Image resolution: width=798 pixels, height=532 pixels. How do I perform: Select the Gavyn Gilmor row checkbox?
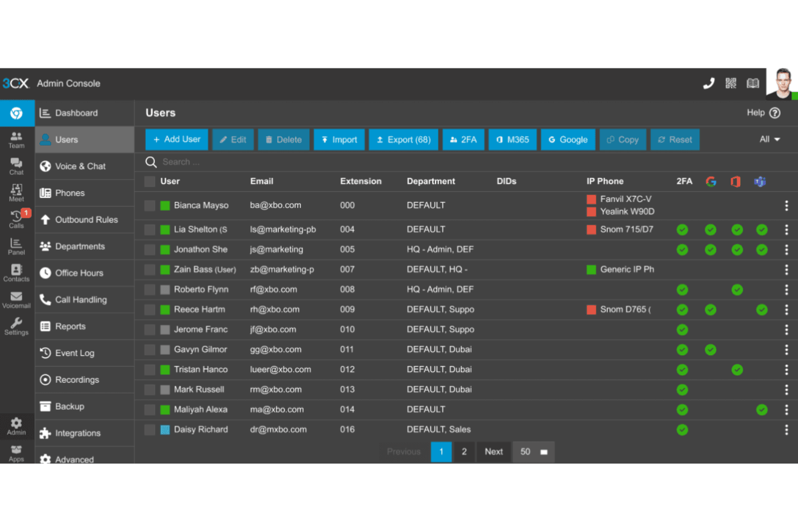tap(150, 350)
